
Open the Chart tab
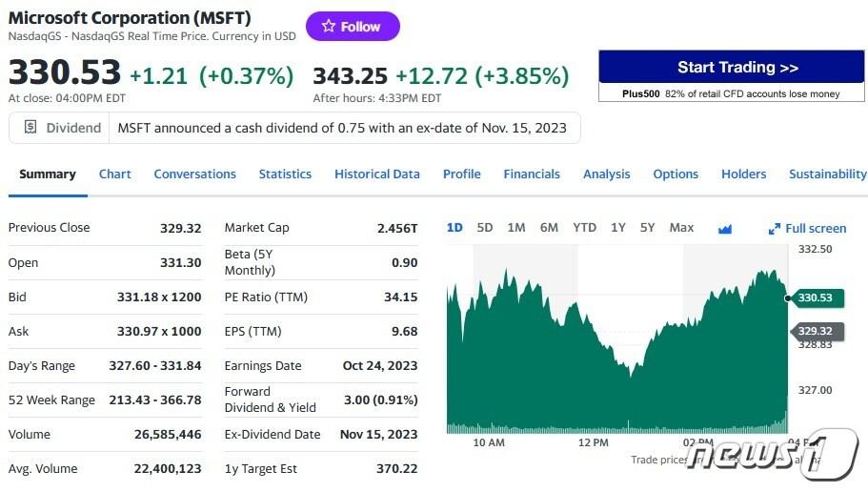tap(114, 174)
